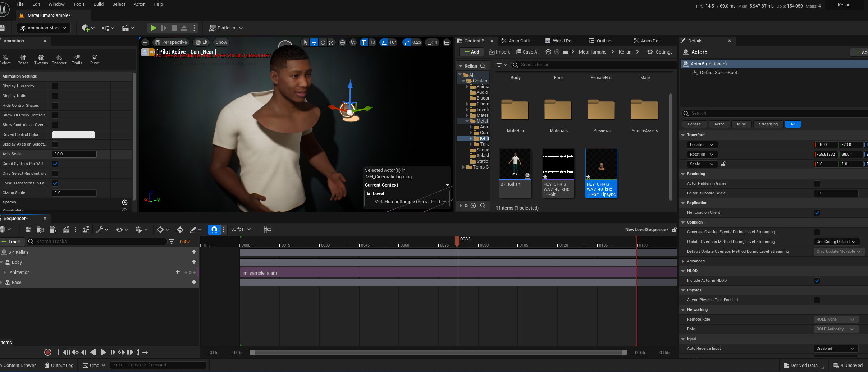Start Play in Editor with green play button
868x372 pixels.
pyautogui.click(x=154, y=28)
